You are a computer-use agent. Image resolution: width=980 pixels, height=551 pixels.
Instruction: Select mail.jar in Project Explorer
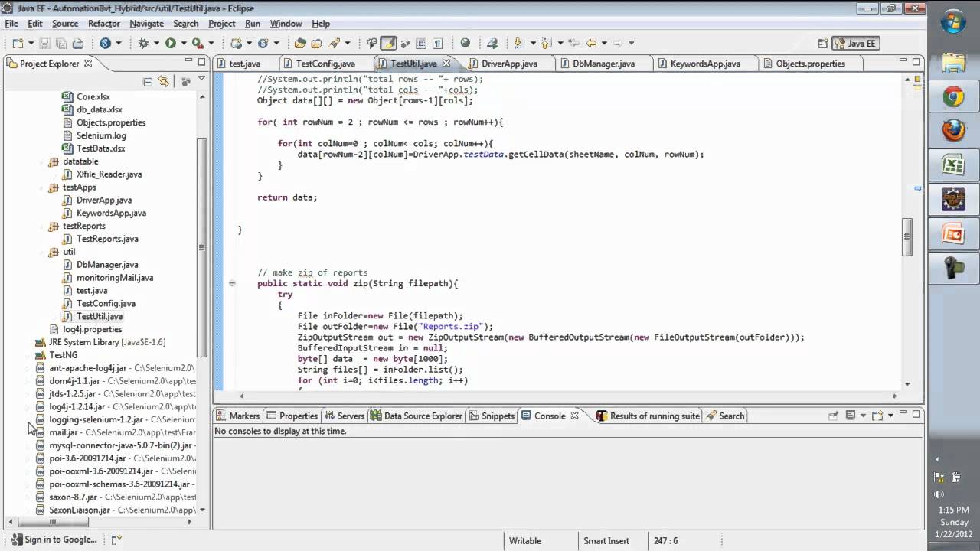(x=64, y=432)
